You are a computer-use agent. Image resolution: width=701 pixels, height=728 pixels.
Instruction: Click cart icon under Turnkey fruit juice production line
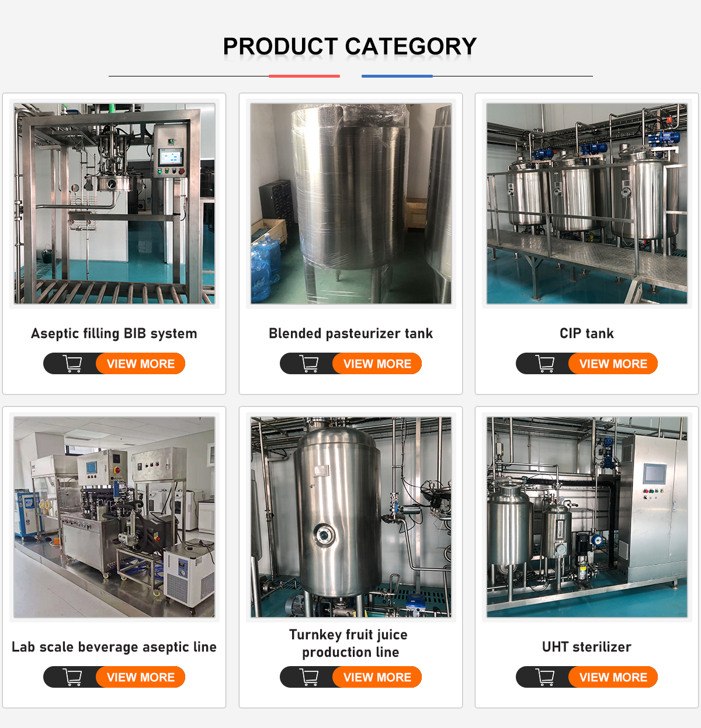coord(309,677)
